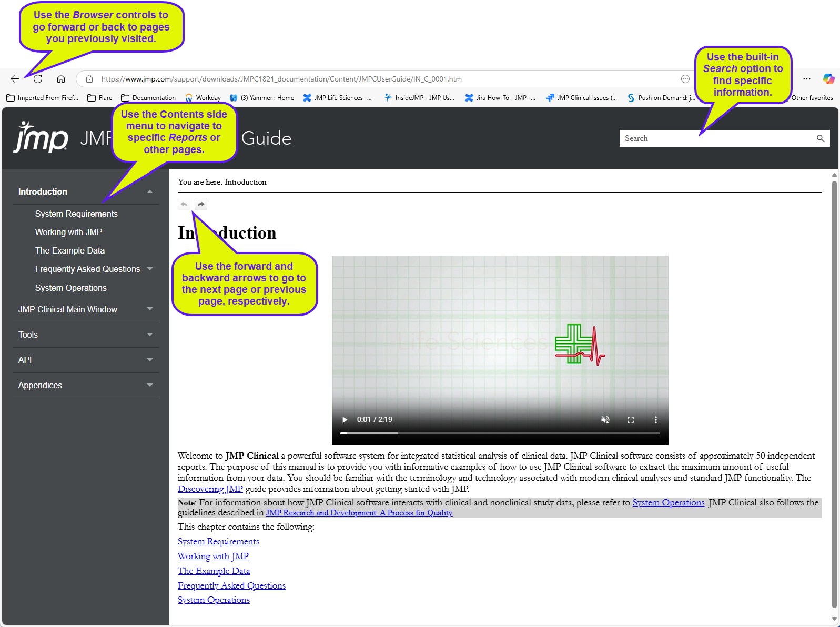Open System Requirements in the side menu
Viewport: 840px width, 627px height.
[76, 214]
